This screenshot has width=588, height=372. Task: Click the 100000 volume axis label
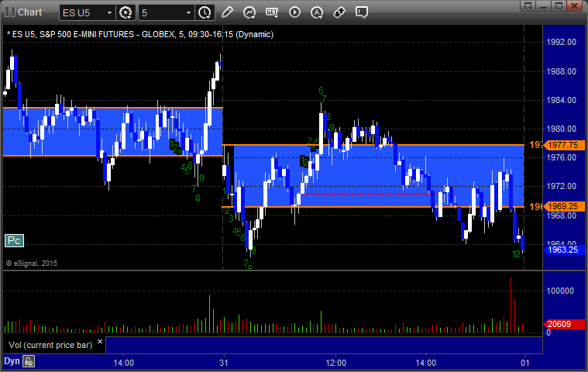560,291
